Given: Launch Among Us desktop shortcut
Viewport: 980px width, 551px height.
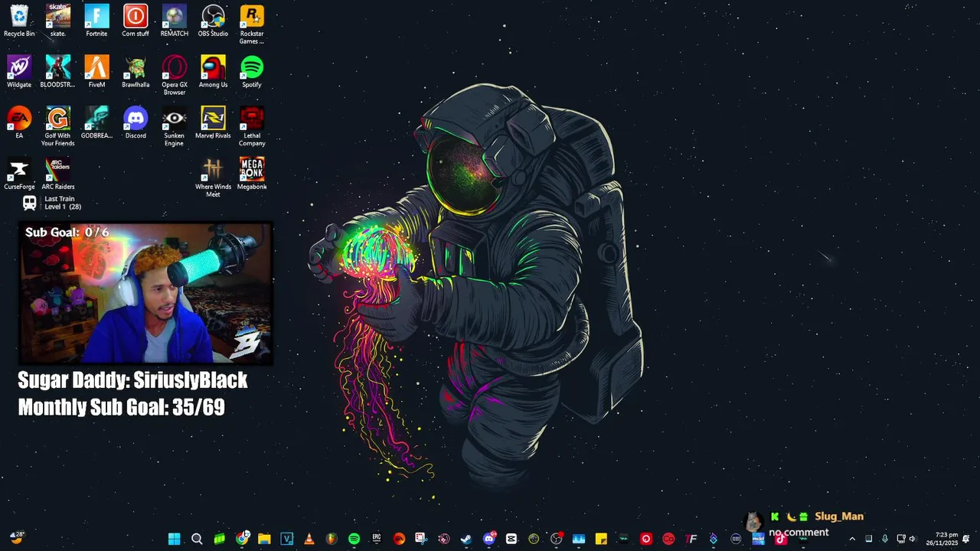Looking at the screenshot, I should click(x=213, y=72).
